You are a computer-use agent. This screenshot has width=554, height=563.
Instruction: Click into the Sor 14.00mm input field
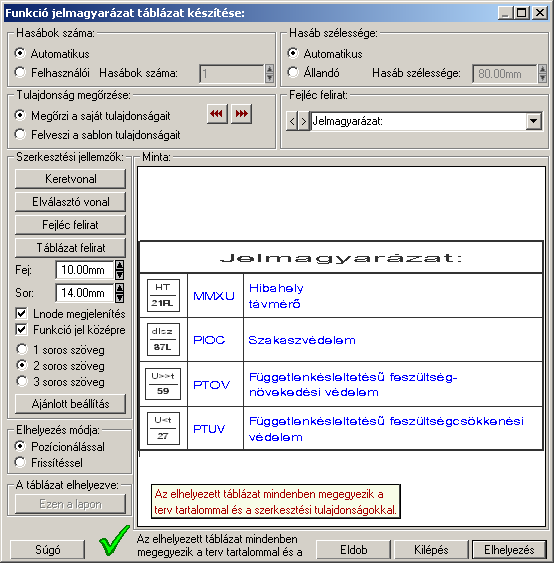(x=84, y=293)
